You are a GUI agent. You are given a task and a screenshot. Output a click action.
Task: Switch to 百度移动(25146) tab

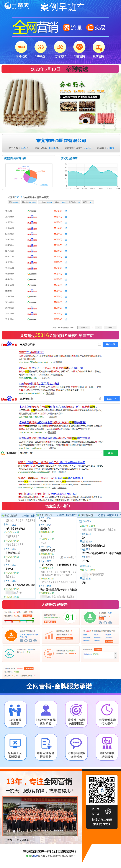coord(29,202)
